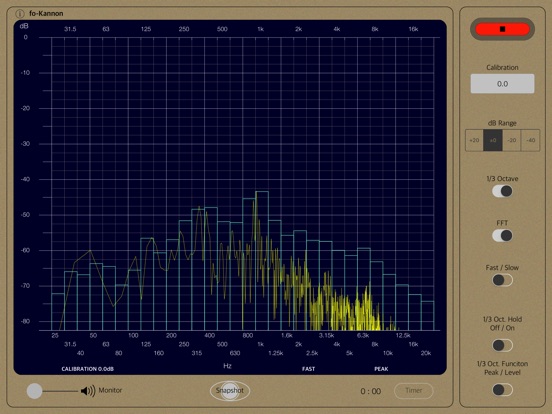The width and height of the screenshot is (552, 414).
Task: Click the 0:00 timer readout
Action: point(371,391)
